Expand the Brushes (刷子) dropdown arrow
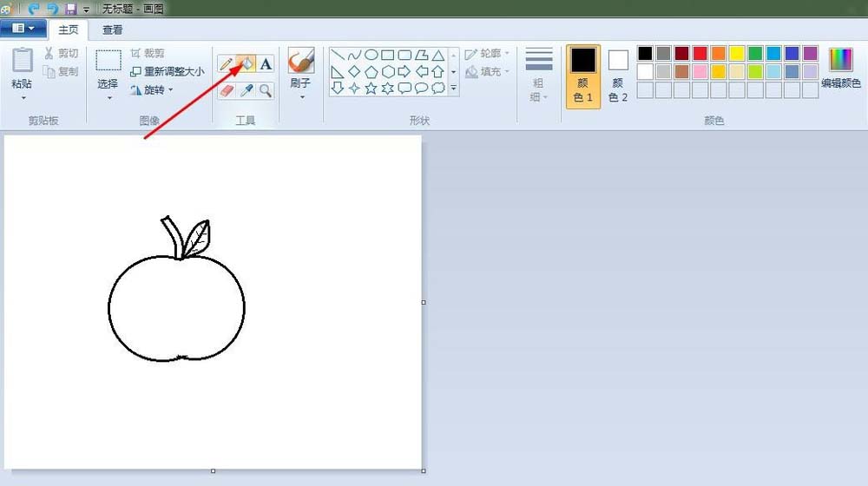Viewport: 868px width, 486px height. click(x=302, y=97)
